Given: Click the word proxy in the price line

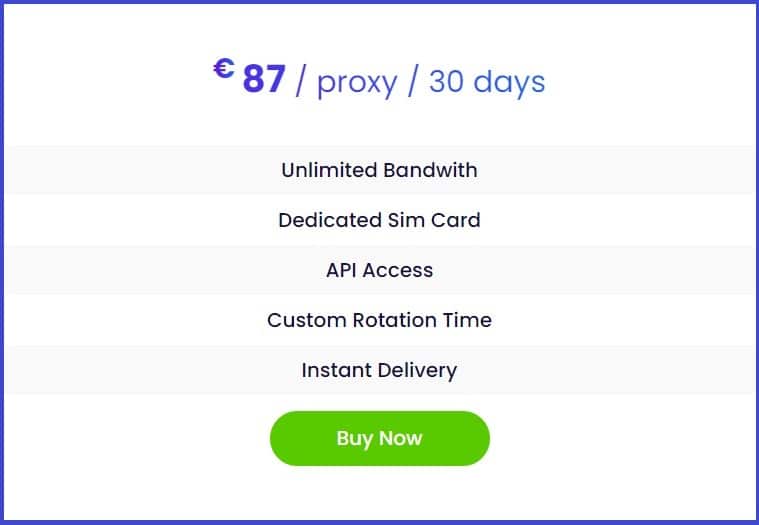Looking at the screenshot, I should coord(357,83).
